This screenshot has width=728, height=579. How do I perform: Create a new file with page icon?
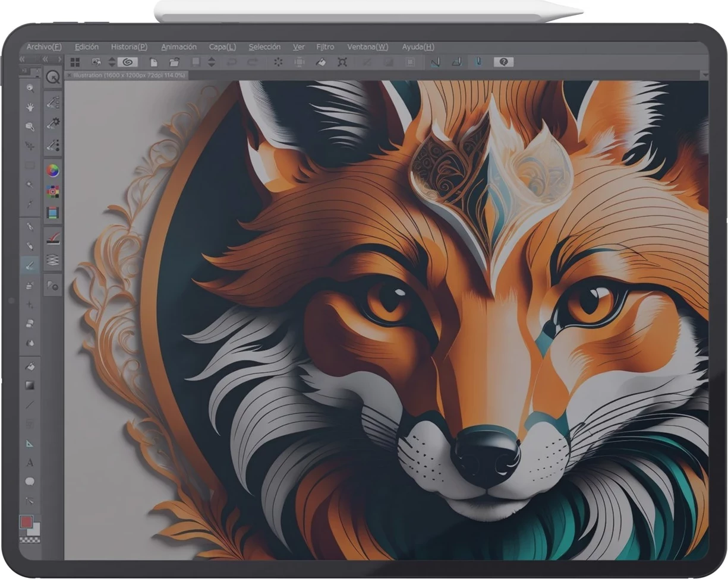tap(153, 62)
